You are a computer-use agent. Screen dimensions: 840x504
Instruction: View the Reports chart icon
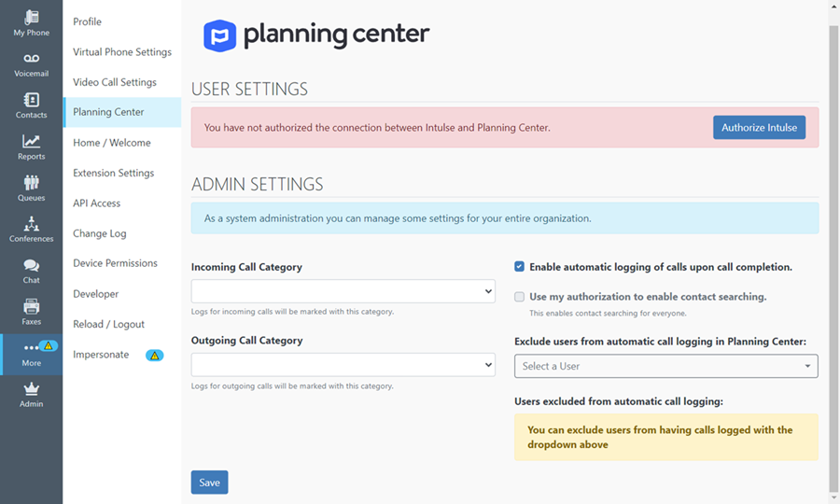click(x=31, y=141)
